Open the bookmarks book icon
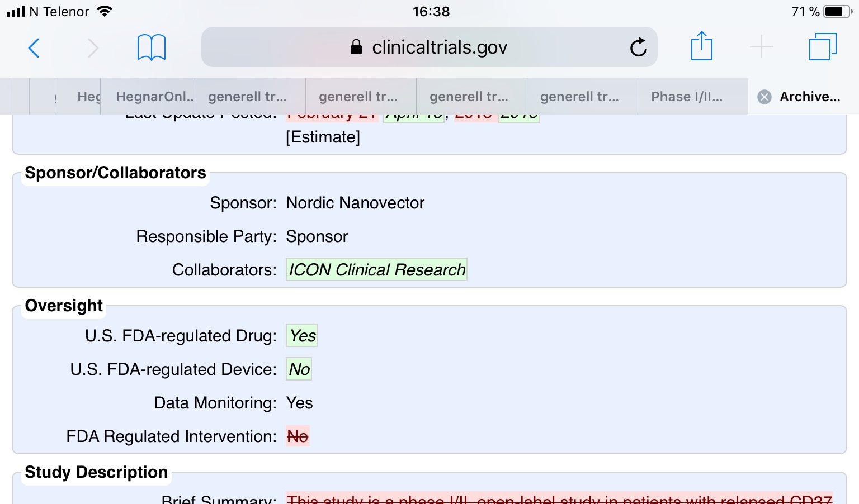Viewport: 859px width, 504px height. coord(152,47)
